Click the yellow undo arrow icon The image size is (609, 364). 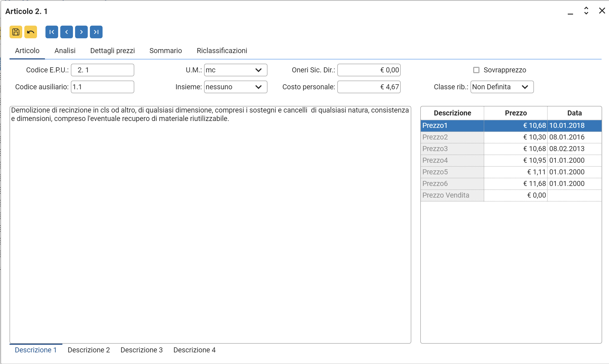31,32
